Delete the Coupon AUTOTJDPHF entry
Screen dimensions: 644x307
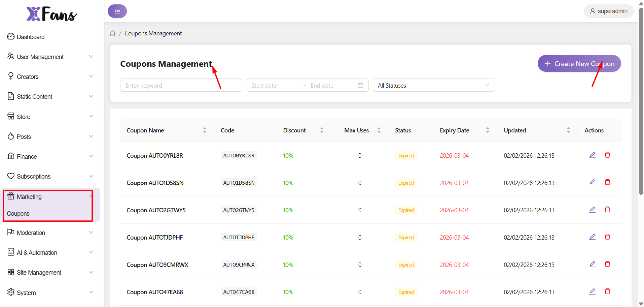click(x=607, y=237)
